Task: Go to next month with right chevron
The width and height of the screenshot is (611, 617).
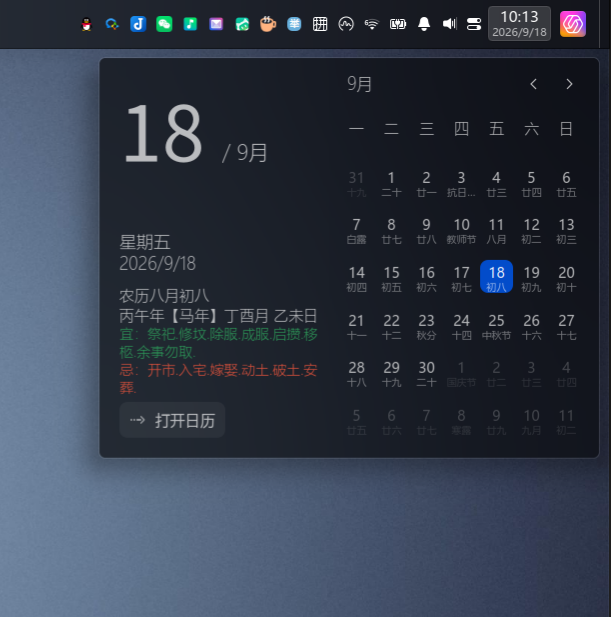Action: (569, 84)
